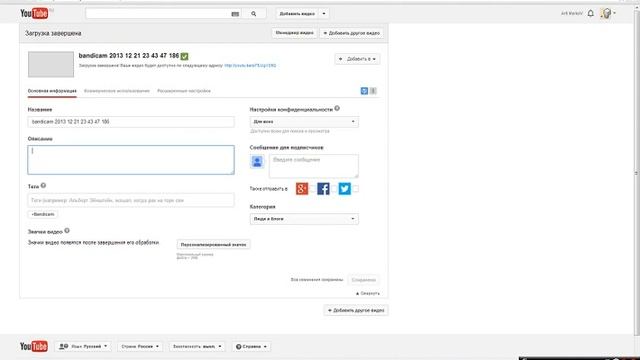Open notifications bell icon
Screen dimensions: 640x360
(591, 13)
